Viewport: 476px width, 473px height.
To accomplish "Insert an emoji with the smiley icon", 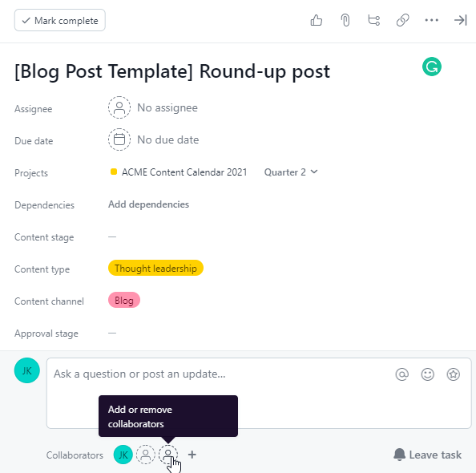I will pos(427,374).
